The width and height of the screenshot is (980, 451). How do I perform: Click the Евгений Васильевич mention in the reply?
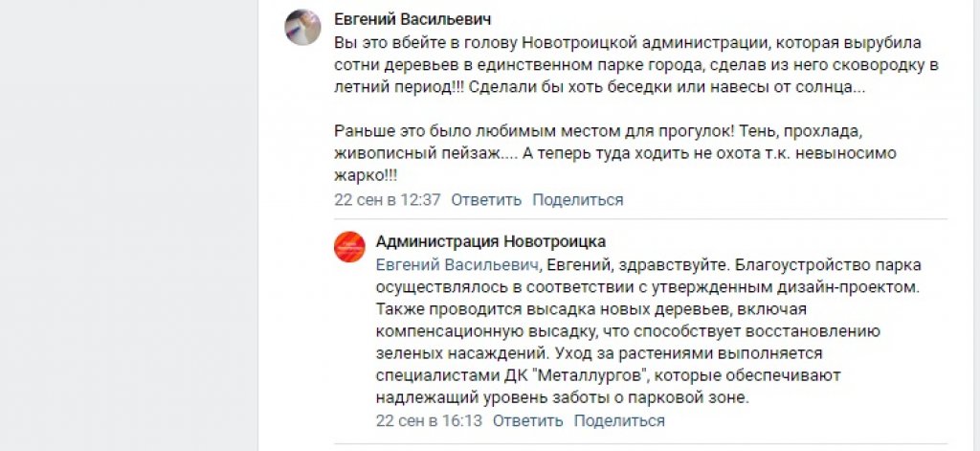tap(459, 264)
